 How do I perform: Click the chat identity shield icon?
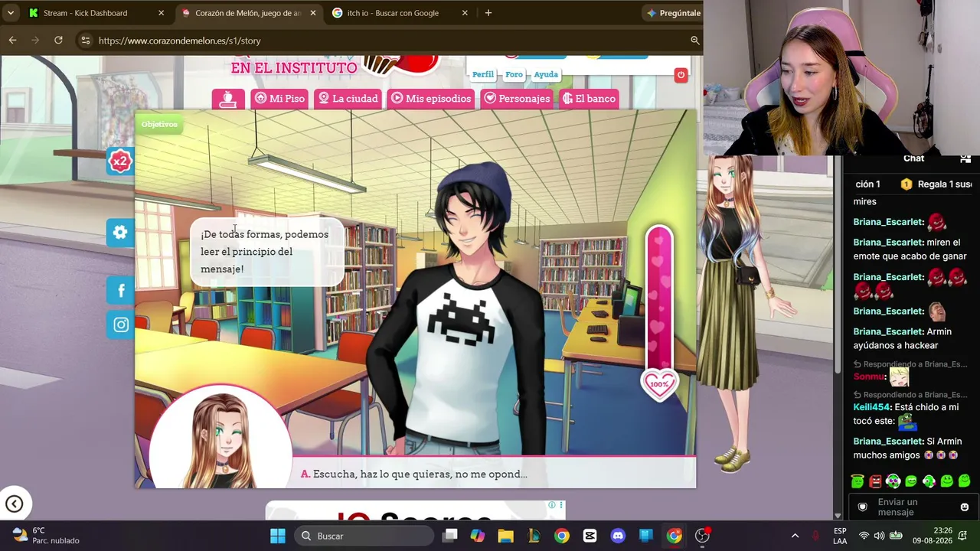(863, 507)
